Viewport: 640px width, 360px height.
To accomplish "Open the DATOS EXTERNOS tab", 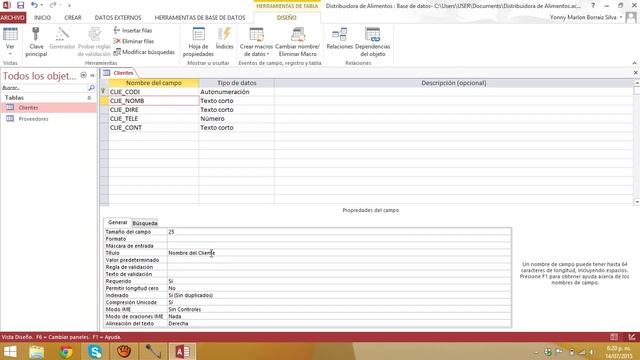I will tap(118, 18).
